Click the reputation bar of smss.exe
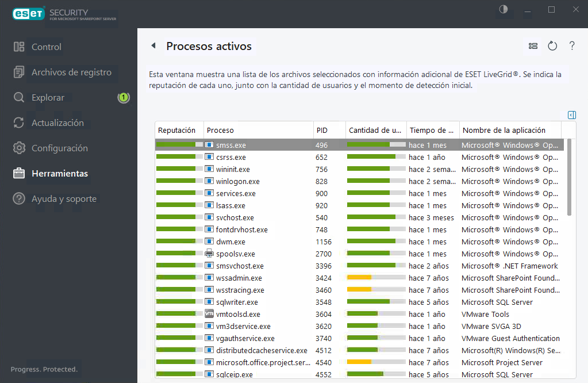The image size is (588, 383). [x=178, y=145]
